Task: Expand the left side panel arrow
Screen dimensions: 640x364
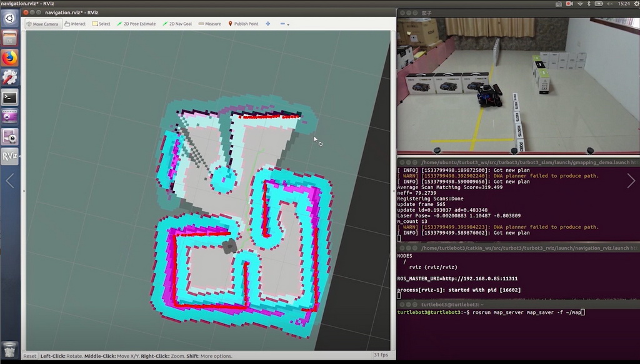Action: tap(9, 181)
